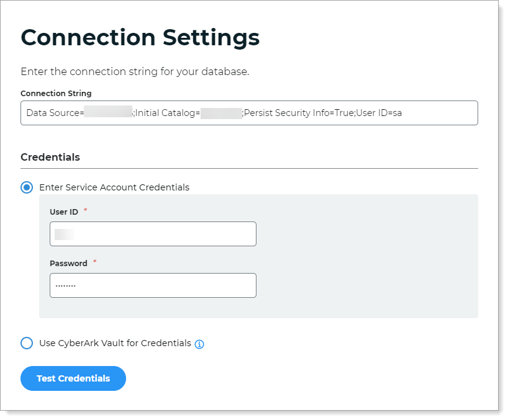Screen dimensions: 508x420
Task: Click the "Enter Service Account Credentials" label text
Action: pos(114,187)
